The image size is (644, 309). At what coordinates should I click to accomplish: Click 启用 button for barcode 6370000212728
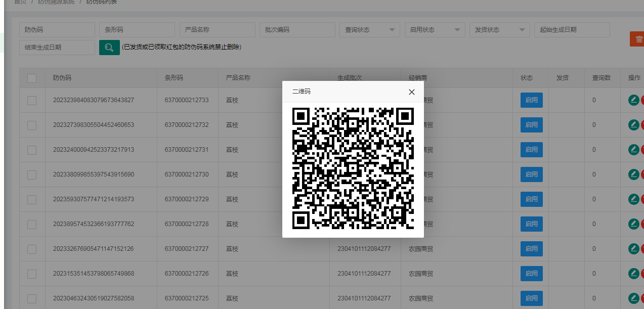tap(531, 224)
